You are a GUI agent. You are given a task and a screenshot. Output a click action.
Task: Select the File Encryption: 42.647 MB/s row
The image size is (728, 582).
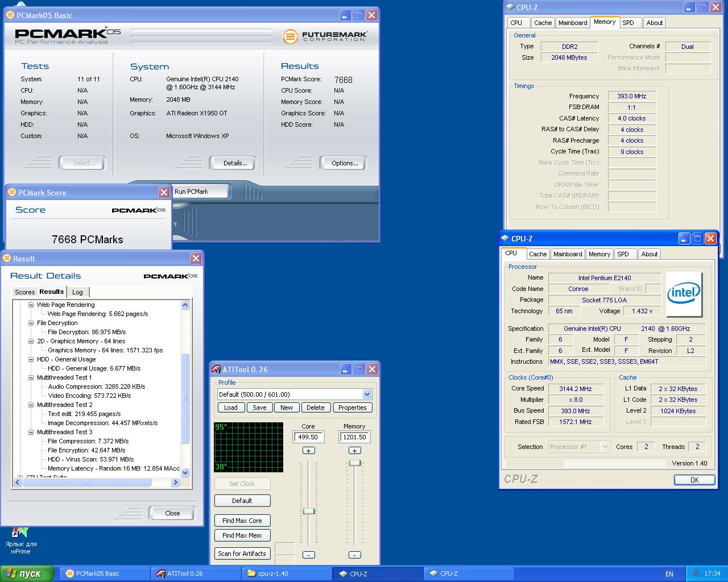86,450
